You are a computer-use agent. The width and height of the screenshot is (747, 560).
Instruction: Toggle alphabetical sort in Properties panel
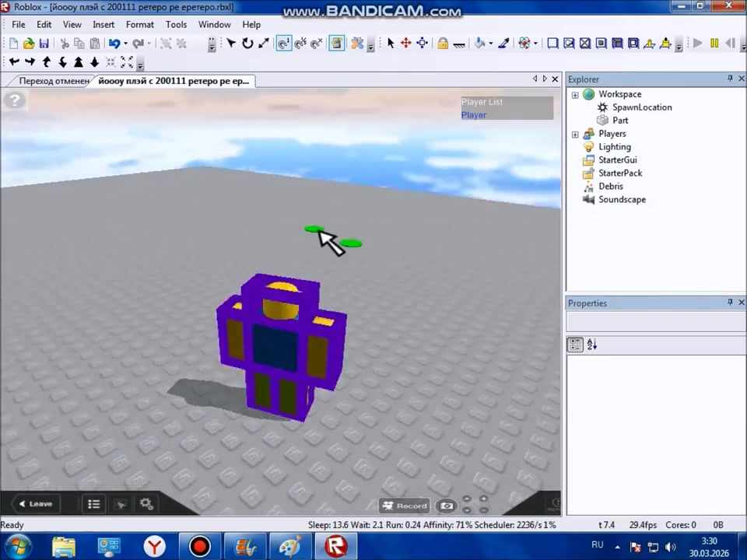[x=591, y=345]
